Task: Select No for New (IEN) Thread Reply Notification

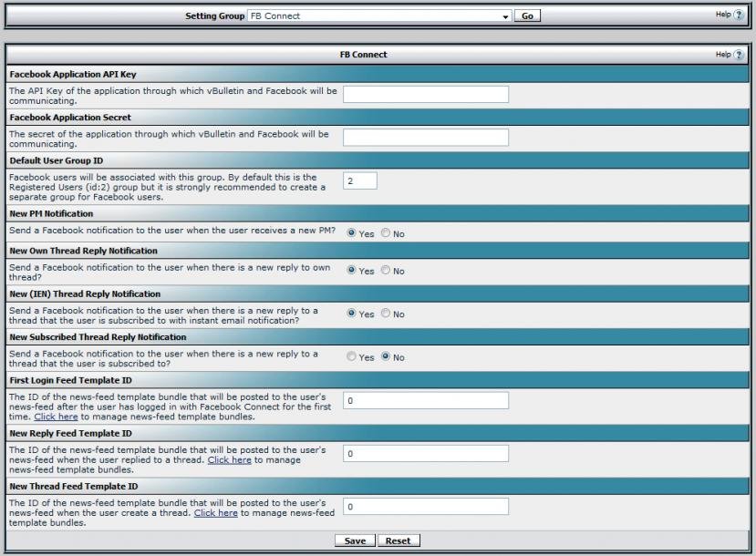Action: pyautogui.click(x=385, y=314)
